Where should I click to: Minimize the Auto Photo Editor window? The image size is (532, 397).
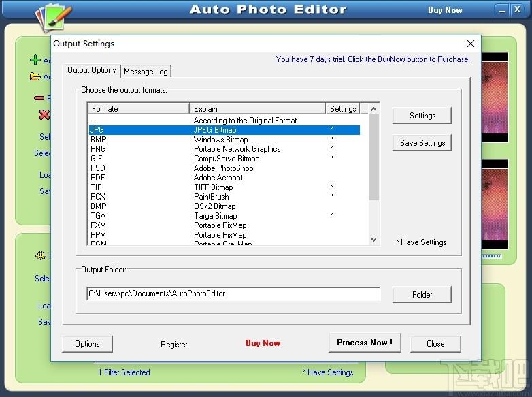click(502, 10)
